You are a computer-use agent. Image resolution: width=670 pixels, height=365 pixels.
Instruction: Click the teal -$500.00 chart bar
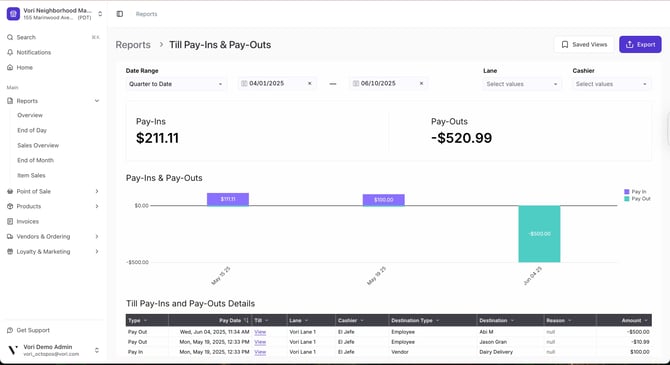(x=539, y=234)
